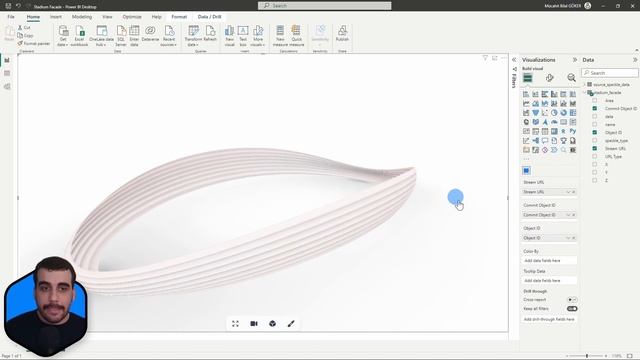Open Recent sources list
This screenshot has width=640, height=360.
coord(169,36)
